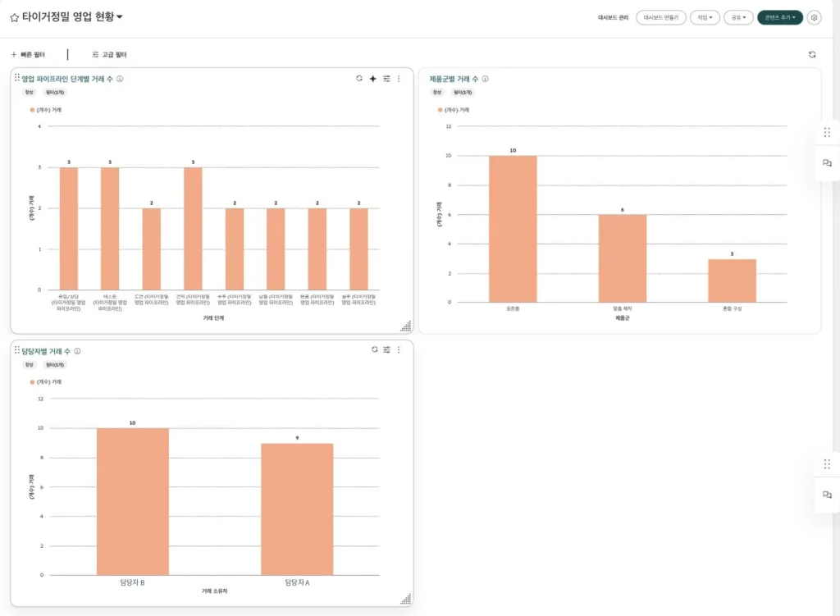Click the AI sparkle icon on pipeline report
Image resolution: width=840 pixels, height=616 pixels.
(x=373, y=79)
